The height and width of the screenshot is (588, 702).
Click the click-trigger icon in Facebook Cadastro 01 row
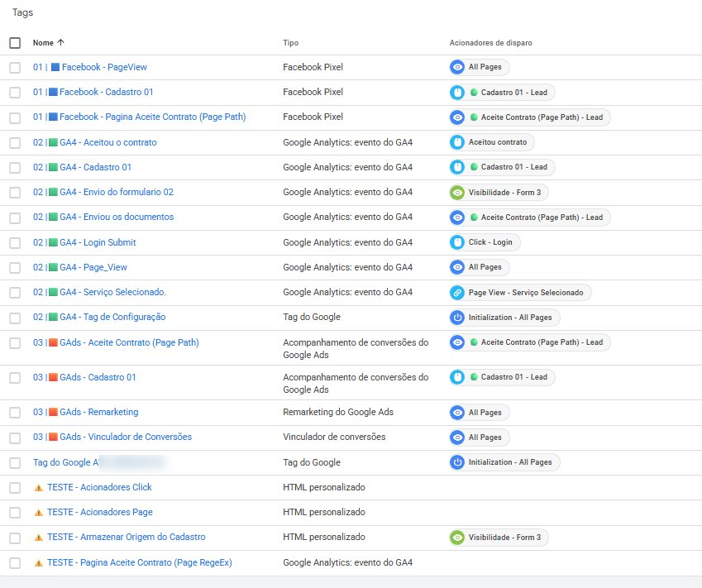457,93
